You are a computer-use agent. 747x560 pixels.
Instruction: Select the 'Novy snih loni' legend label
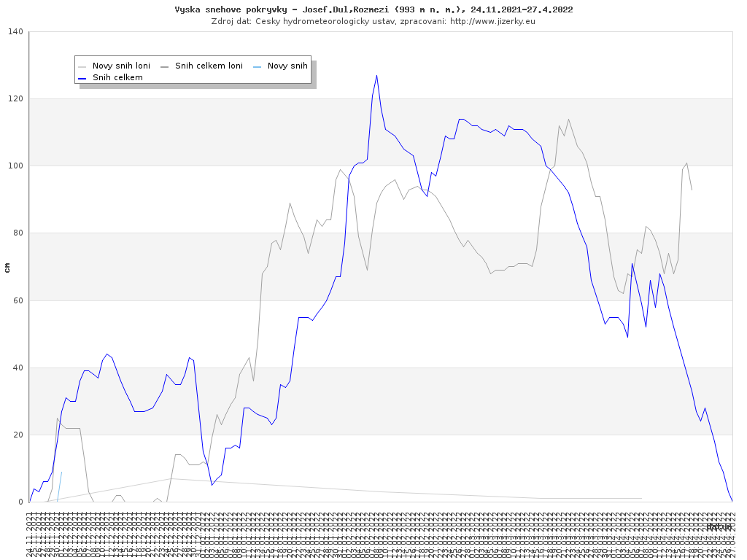pyautogui.click(x=121, y=66)
